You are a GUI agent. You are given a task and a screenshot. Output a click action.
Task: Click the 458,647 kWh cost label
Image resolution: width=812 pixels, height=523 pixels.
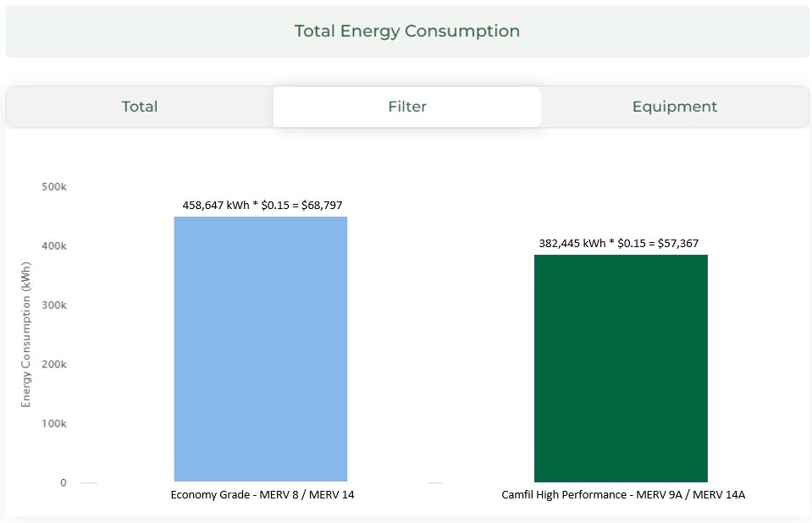(x=262, y=205)
